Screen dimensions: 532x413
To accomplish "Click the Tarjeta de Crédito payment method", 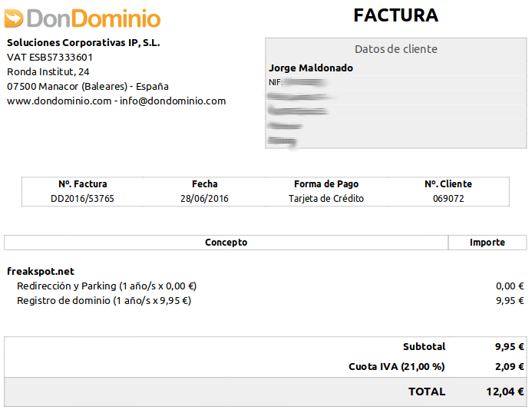I will pyautogui.click(x=326, y=199).
